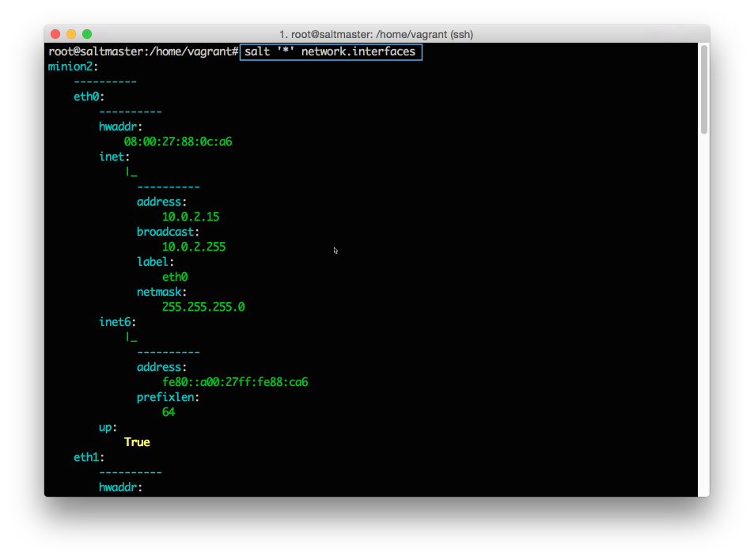
Task: Click MAC address 08:00:27:88:0c:a6
Action: click(x=177, y=142)
